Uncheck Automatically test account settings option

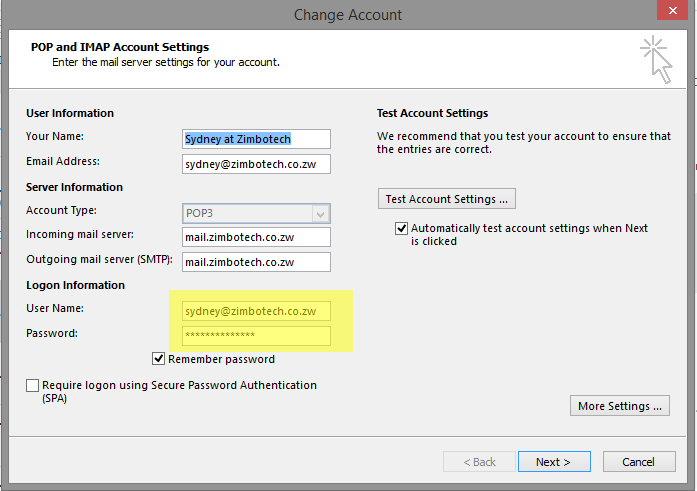[402, 229]
